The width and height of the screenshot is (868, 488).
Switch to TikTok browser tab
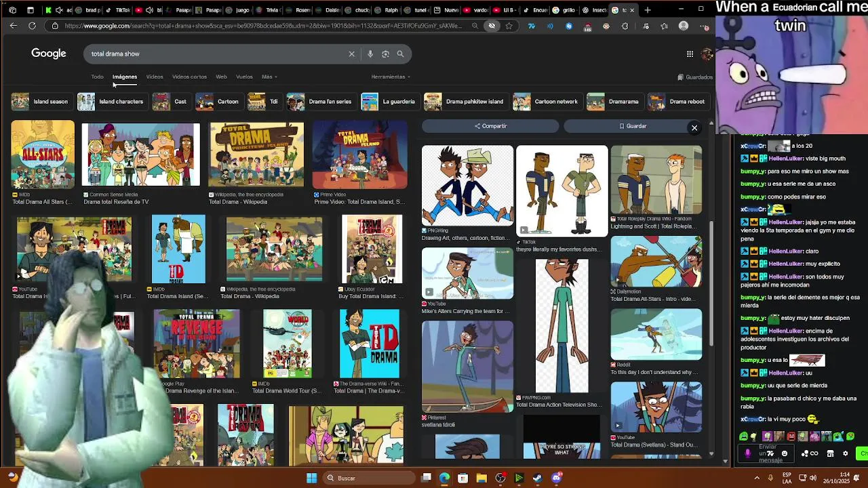[119, 10]
